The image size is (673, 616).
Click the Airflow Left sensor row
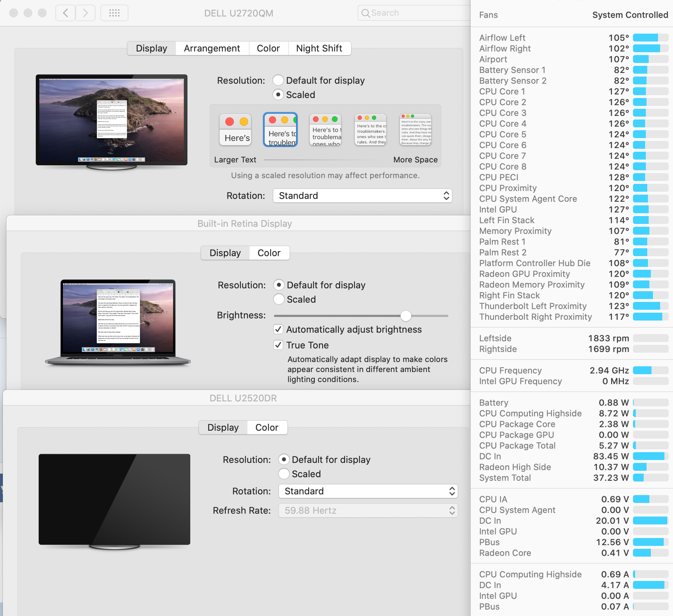(574, 38)
